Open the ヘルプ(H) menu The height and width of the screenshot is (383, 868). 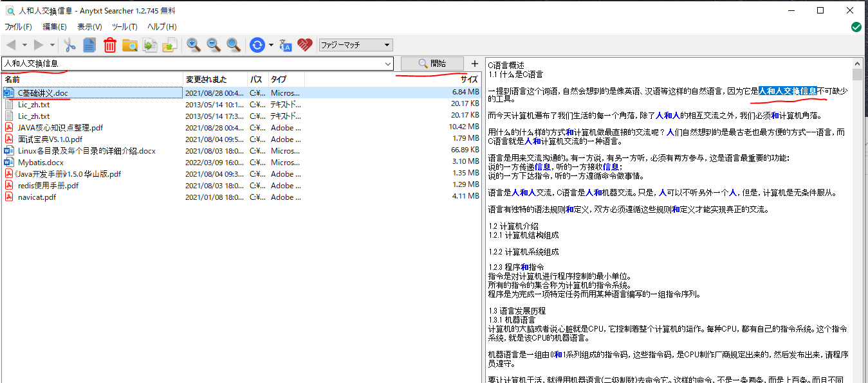[162, 27]
